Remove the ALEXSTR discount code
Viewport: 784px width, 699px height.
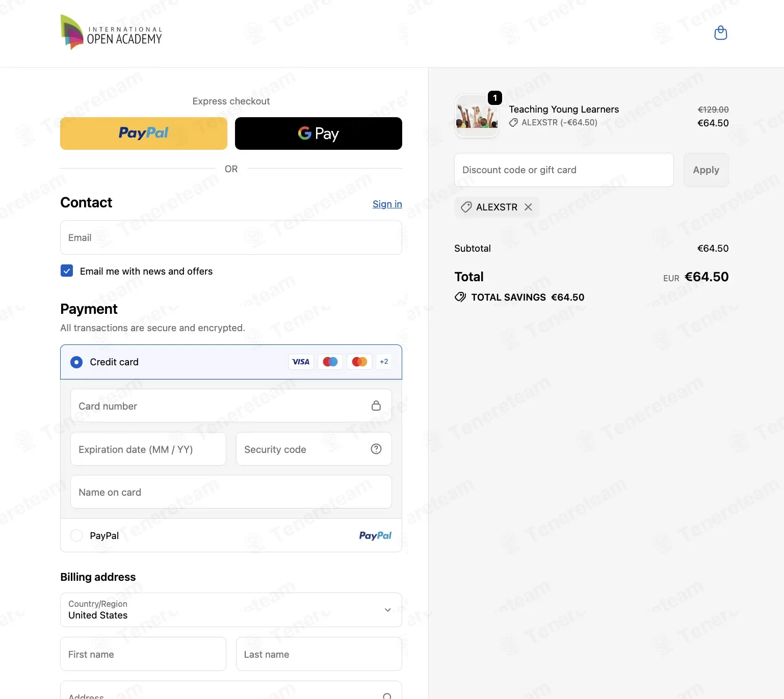(x=528, y=207)
